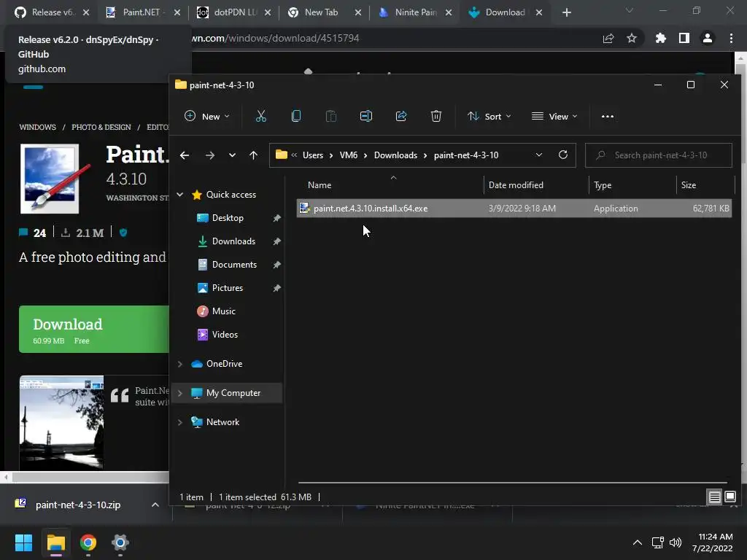Expand the Network tree node
Viewport: 747px width, 560px height.
[180, 422]
